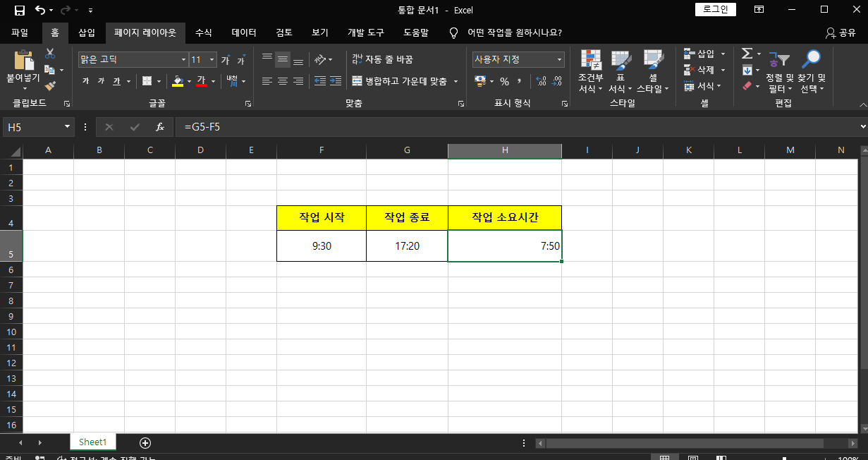Open the 사용자 지정 number format dropdown

pos(560,60)
